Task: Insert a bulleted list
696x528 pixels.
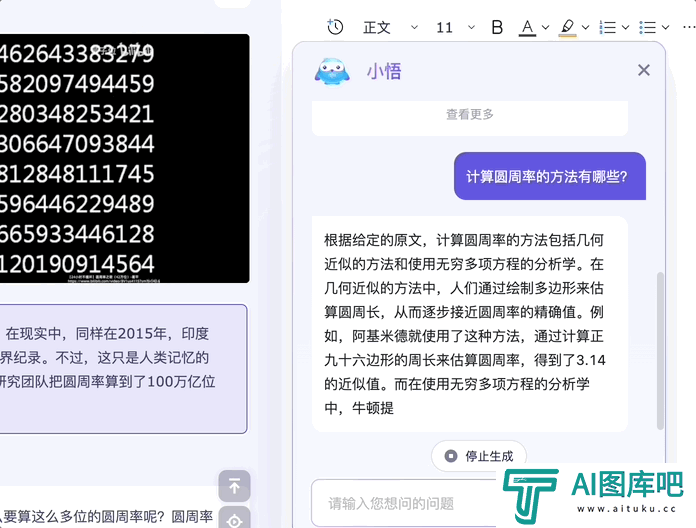Action: pyautogui.click(x=648, y=28)
